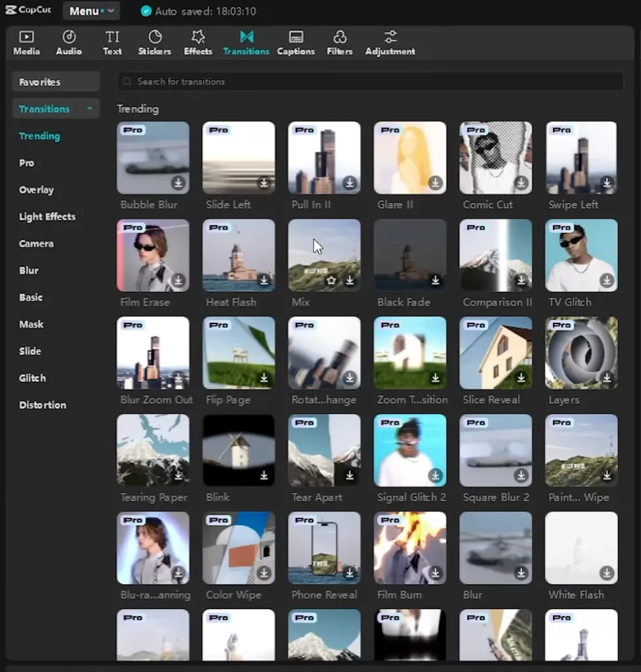Open the Text tool

pos(112,41)
